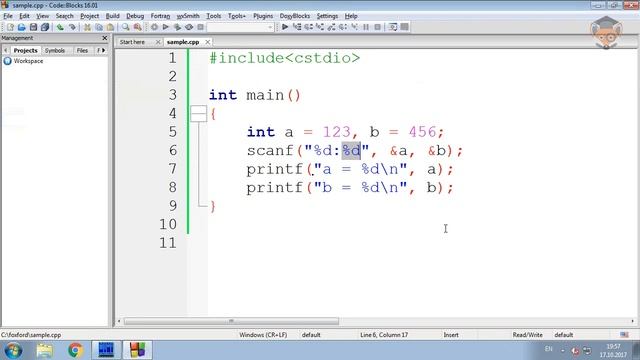Collapse the code fold at line 4

tap(198, 113)
